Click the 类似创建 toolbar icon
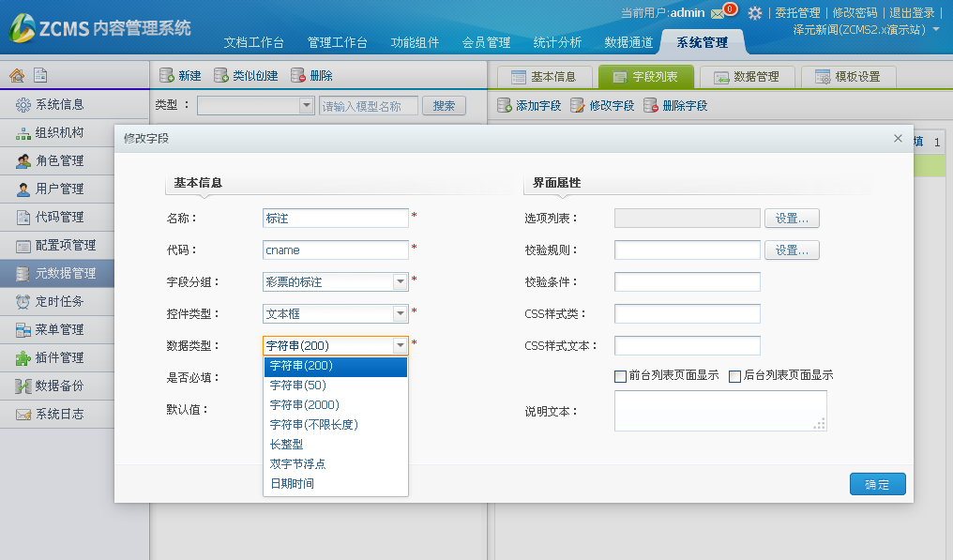Viewport: 953px width, 560px height. click(x=221, y=76)
